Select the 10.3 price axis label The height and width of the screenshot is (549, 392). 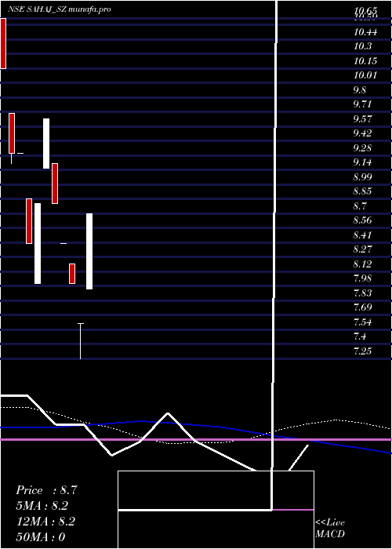362,46
